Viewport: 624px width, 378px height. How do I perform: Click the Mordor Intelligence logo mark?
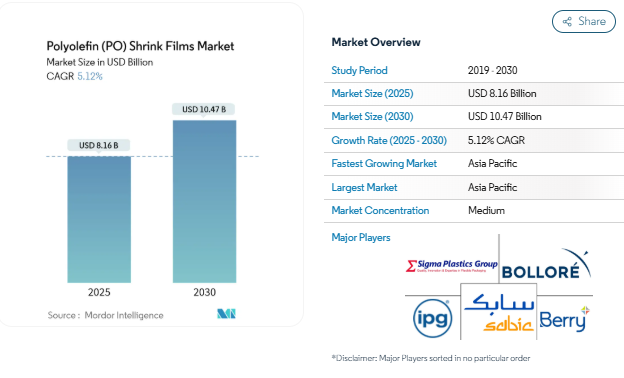226,314
